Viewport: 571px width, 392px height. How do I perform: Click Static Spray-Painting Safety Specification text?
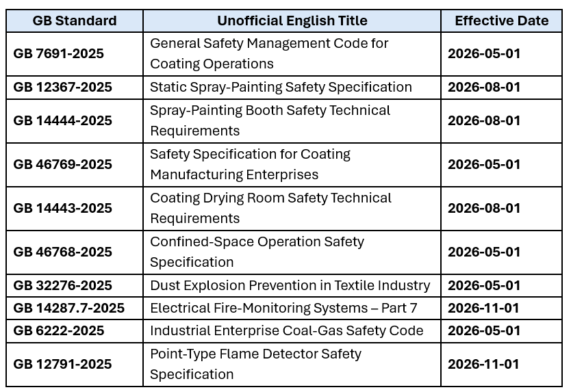[x=281, y=87]
